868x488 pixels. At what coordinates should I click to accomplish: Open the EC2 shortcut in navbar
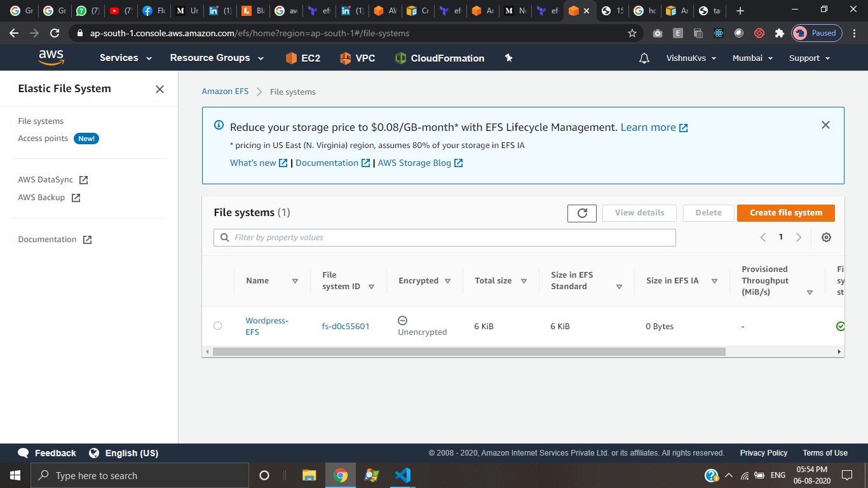click(302, 58)
